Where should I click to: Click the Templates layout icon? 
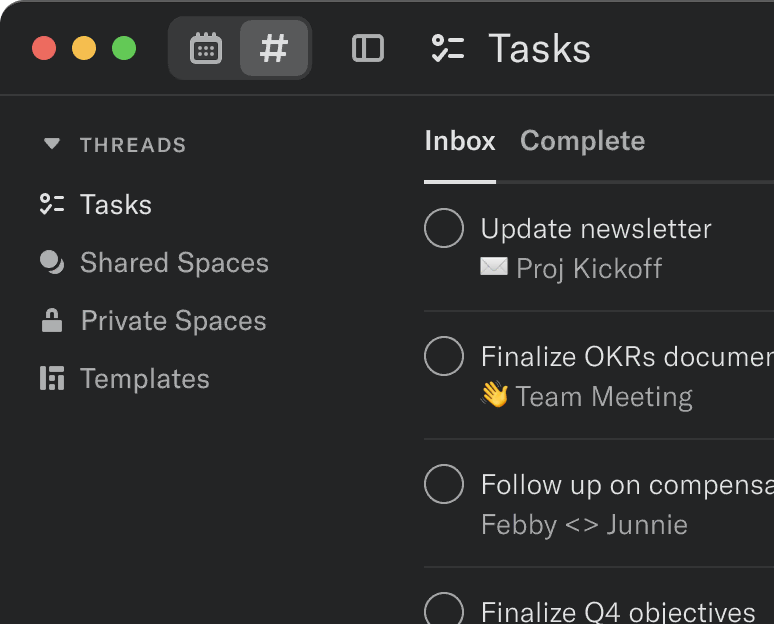pos(52,379)
